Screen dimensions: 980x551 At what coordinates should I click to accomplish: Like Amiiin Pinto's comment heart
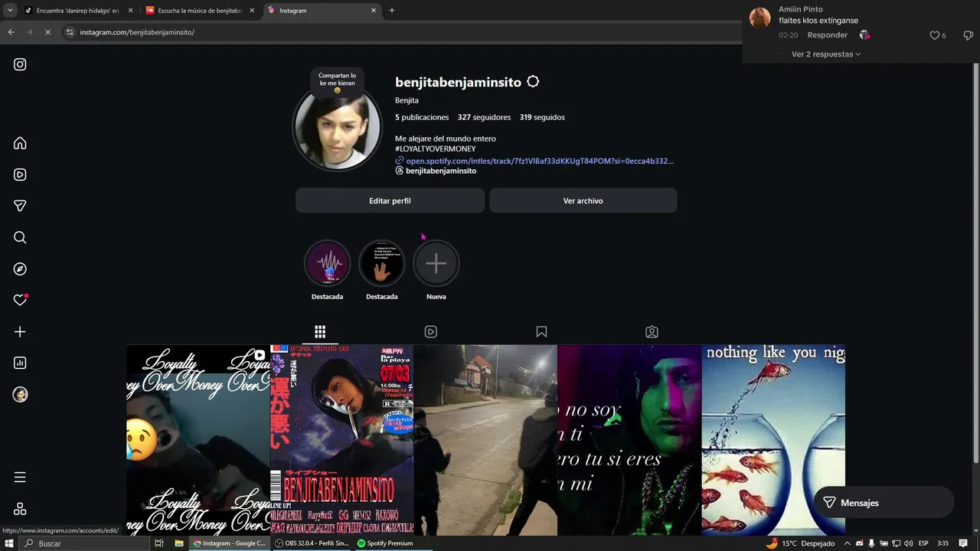[934, 35]
